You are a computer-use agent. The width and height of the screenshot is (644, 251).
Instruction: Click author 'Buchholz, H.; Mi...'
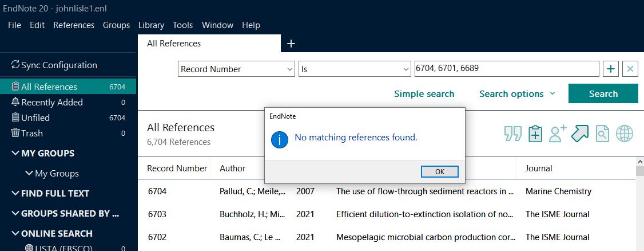coord(253,214)
